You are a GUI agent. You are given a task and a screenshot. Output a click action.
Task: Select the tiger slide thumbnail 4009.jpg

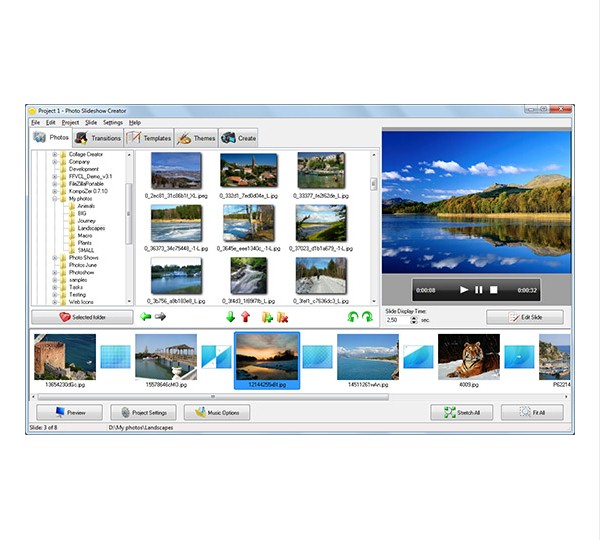pos(468,358)
